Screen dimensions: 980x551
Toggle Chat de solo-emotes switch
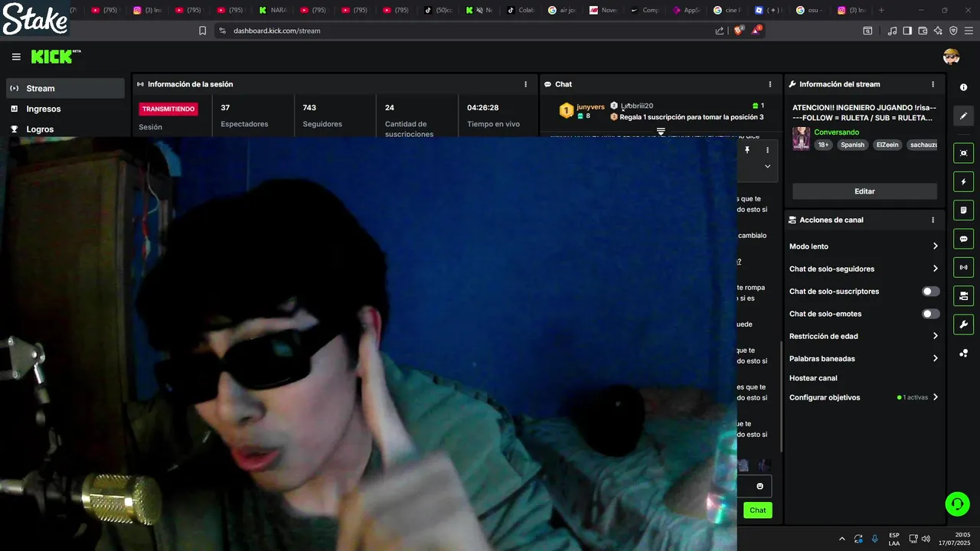931,314
